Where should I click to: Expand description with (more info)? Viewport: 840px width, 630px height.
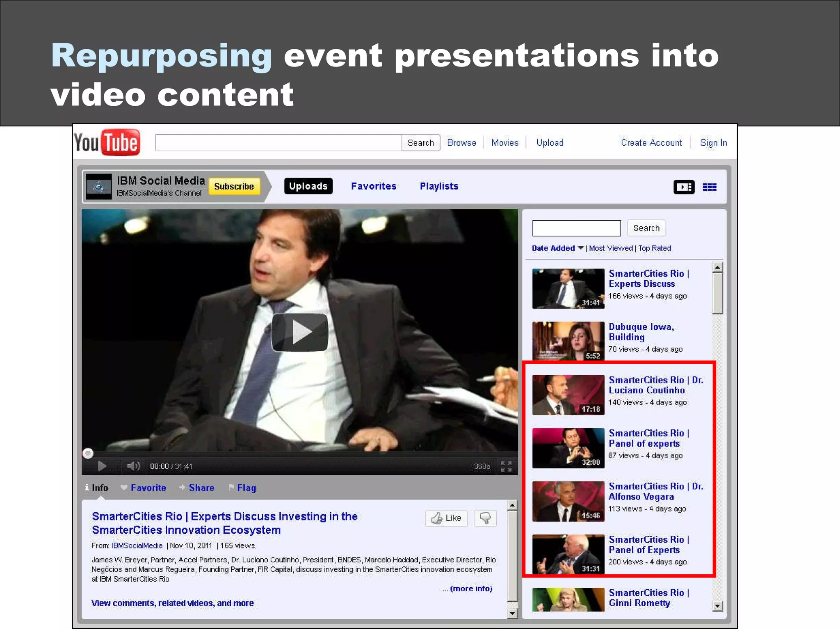pos(471,589)
